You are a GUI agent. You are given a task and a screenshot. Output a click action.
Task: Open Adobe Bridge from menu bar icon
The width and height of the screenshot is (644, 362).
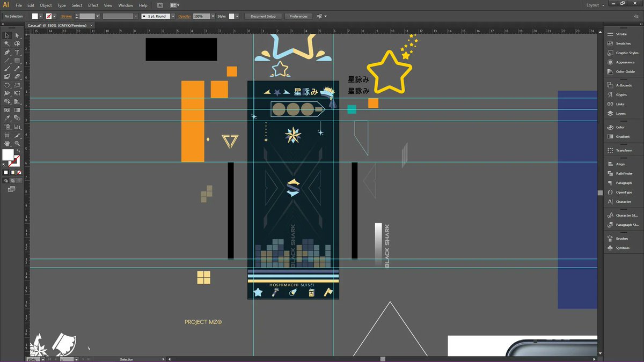(x=160, y=5)
